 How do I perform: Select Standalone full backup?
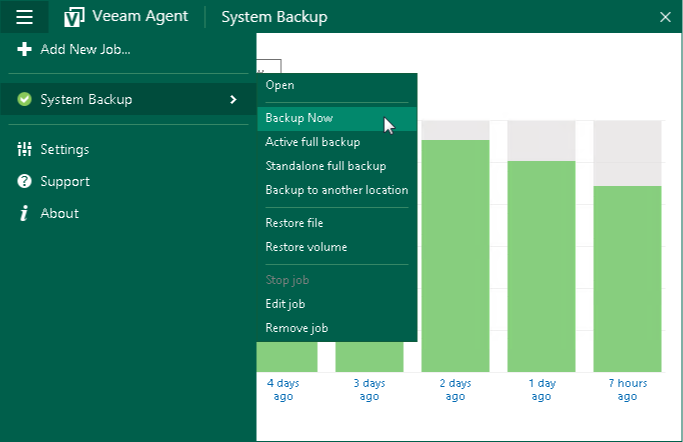[325, 166]
